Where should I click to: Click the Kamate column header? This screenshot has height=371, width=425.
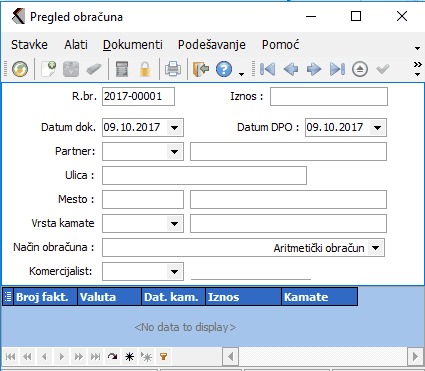pyautogui.click(x=320, y=297)
